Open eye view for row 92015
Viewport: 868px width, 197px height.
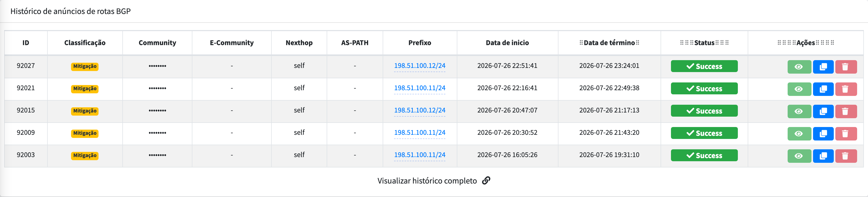[x=799, y=111]
